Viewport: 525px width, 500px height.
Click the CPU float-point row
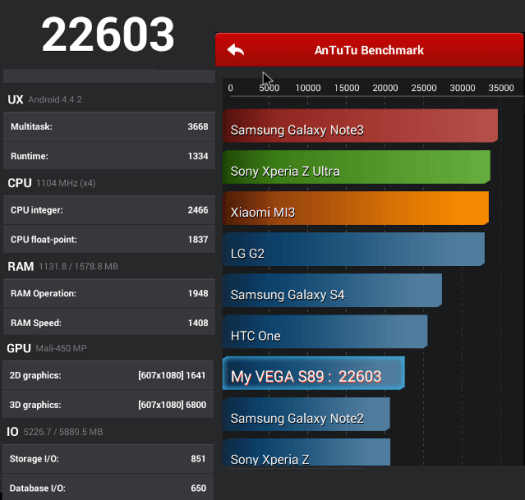coord(109,239)
